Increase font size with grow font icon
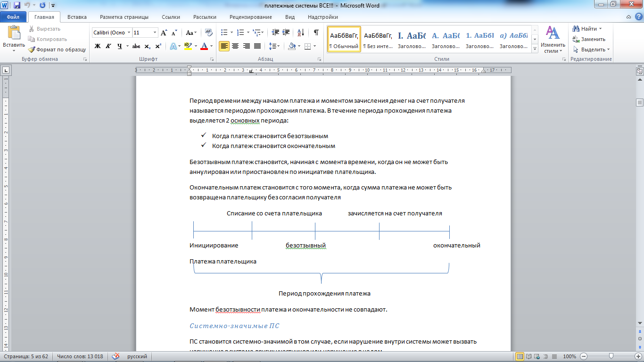This screenshot has height=362, width=644. (x=164, y=33)
